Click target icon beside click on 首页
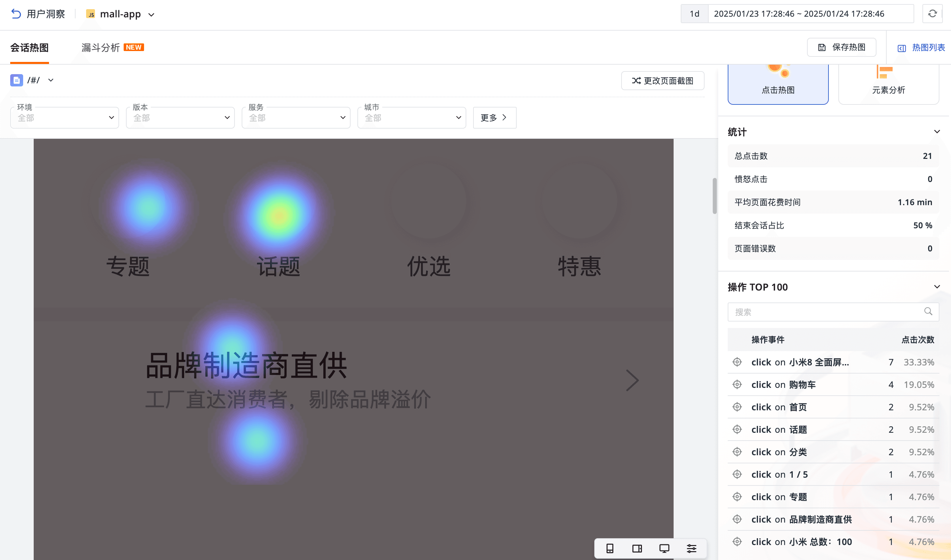This screenshot has width=951, height=560. [x=737, y=407]
